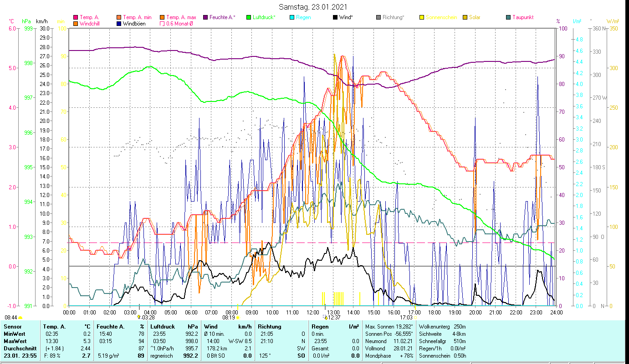
Task: Click the Richtung table header
Action: tap(271, 327)
